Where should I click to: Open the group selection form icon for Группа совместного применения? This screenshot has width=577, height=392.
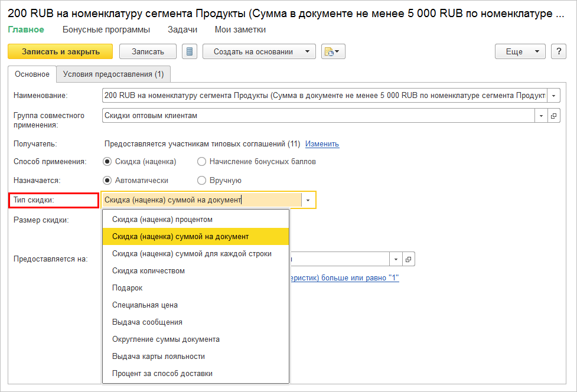(x=554, y=116)
